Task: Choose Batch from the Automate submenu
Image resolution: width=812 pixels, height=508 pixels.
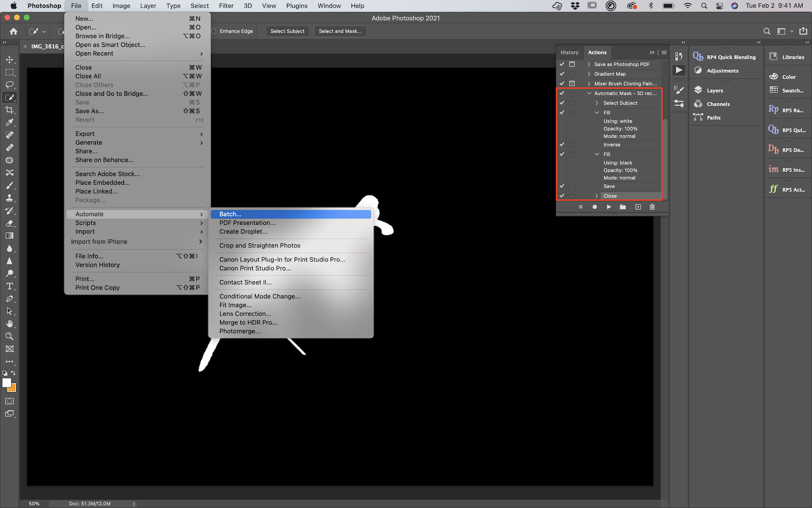Action: coord(291,214)
